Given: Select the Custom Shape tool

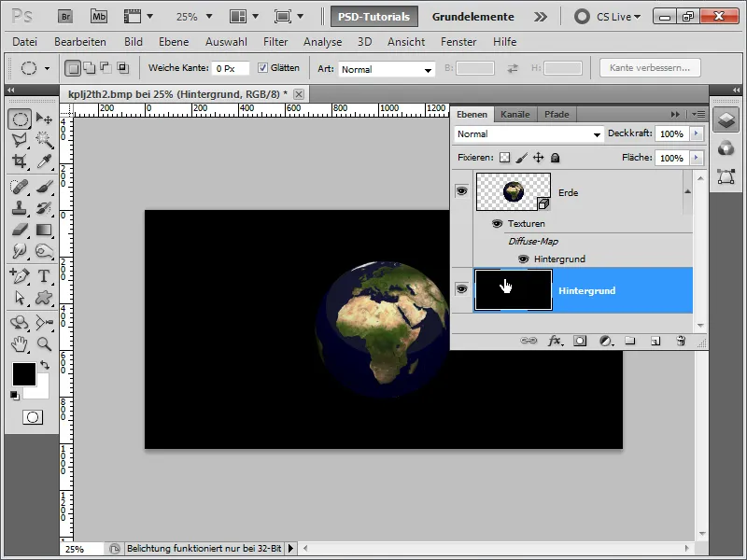Looking at the screenshot, I should point(44,298).
